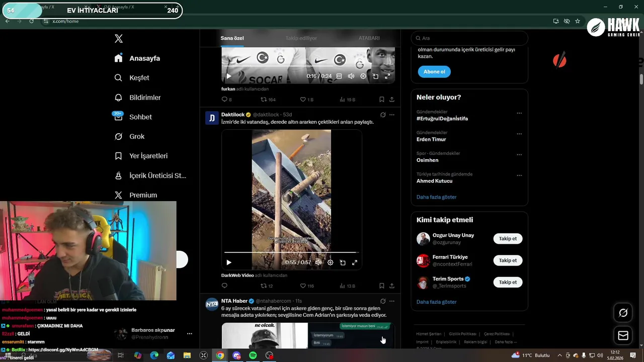Open settings gear on 0:24 video
Screen dimensions: 644x362
pos(363,76)
